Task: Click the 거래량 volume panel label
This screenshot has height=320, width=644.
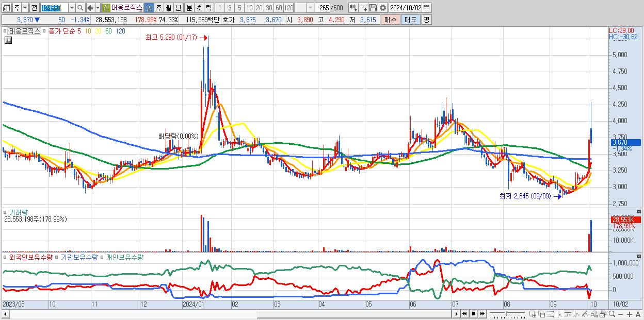Action: pos(18,212)
